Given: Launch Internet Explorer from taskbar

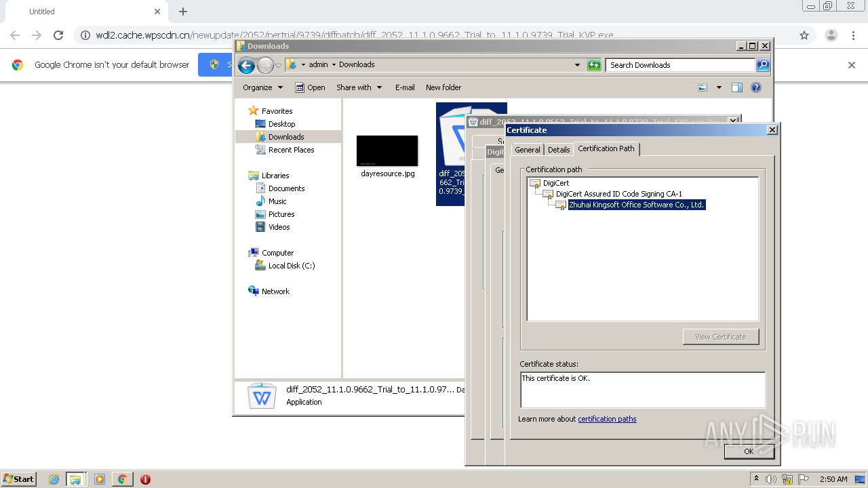Looking at the screenshot, I should click(54, 479).
